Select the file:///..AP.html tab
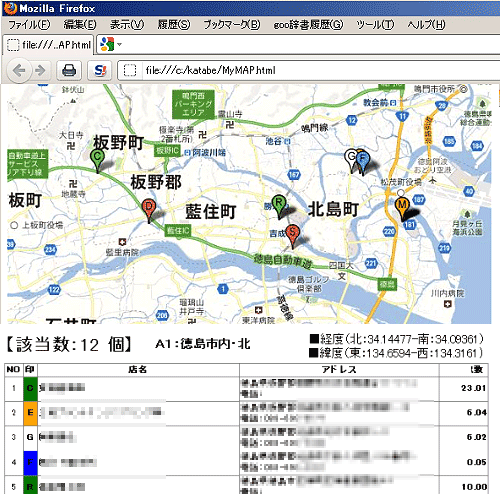 coord(49,45)
